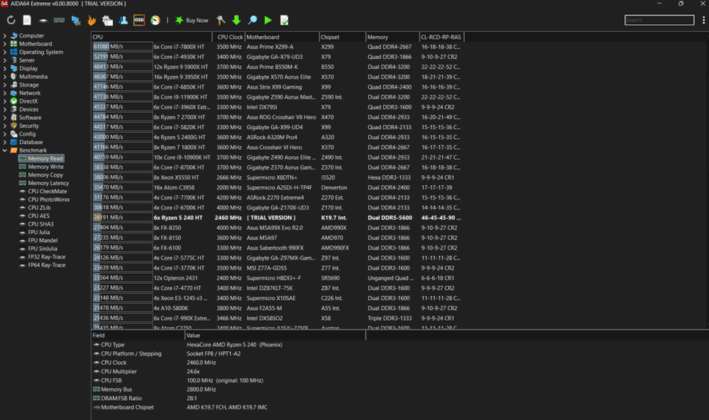This screenshot has height=420, width=709.
Task: Click the blue user toolbar icon
Action: (123, 20)
